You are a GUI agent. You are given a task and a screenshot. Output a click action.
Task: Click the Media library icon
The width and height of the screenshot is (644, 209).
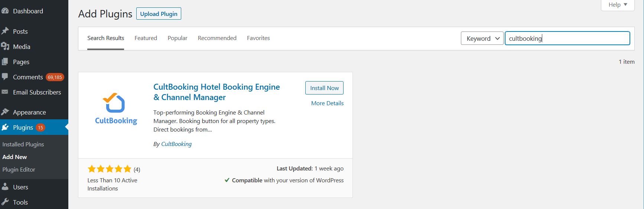click(x=5, y=46)
